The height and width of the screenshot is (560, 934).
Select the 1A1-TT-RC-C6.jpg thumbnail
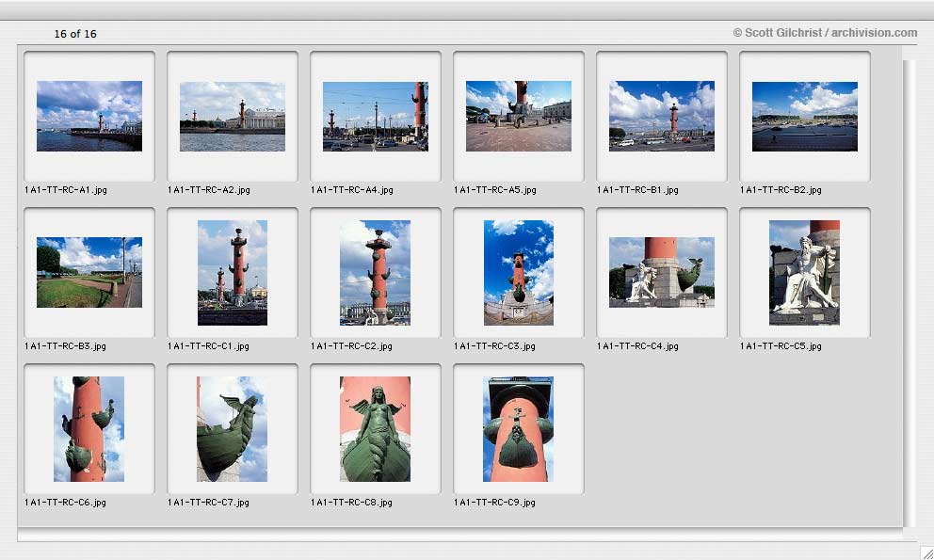[x=89, y=429]
